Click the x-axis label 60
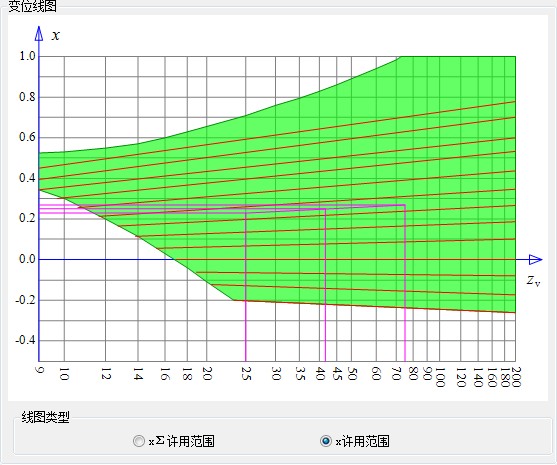 pos(377,373)
